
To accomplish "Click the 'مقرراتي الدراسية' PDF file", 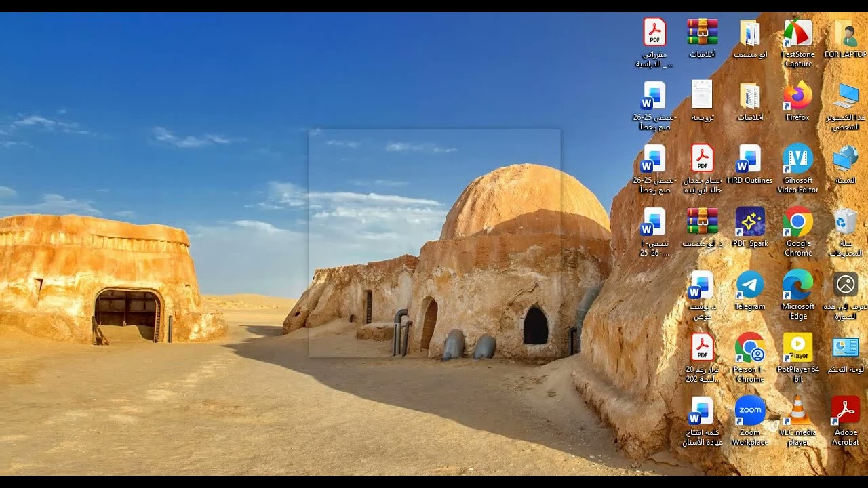I will click(x=654, y=43).
